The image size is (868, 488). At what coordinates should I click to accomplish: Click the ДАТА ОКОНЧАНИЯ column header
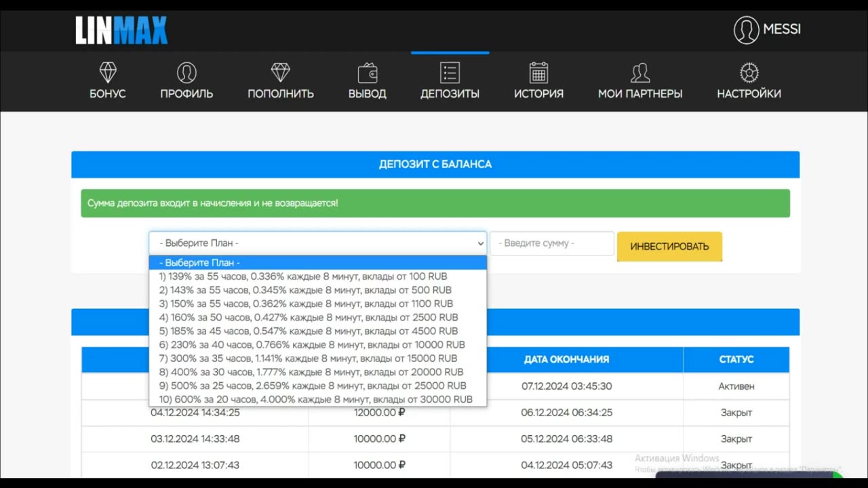click(x=566, y=359)
